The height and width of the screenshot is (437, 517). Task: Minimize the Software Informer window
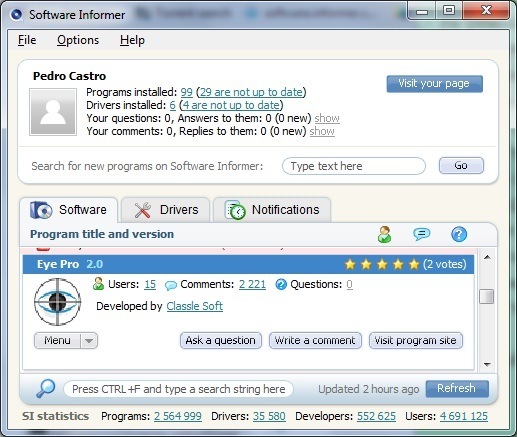[422, 11]
